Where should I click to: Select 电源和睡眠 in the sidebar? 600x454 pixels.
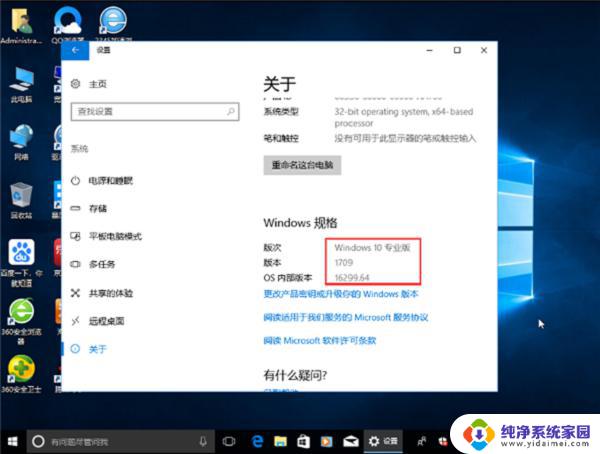coord(110,180)
